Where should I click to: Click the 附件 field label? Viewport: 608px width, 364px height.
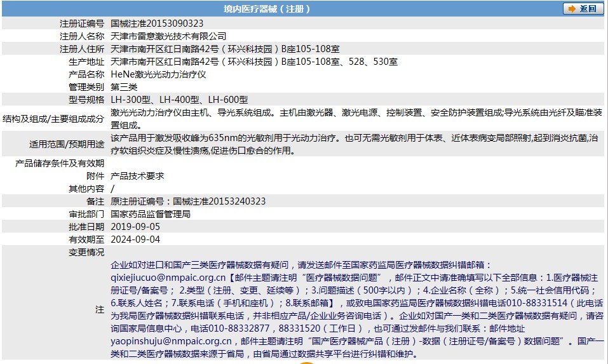[x=95, y=176]
